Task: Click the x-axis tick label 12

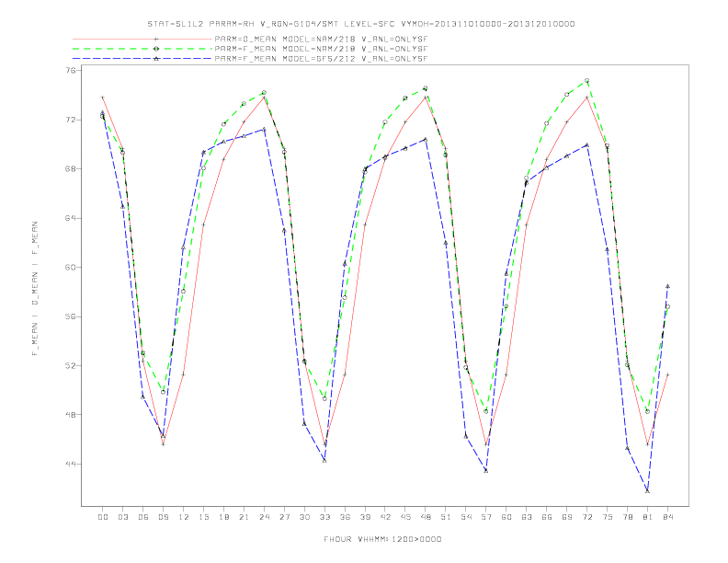Action: click(x=184, y=517)
